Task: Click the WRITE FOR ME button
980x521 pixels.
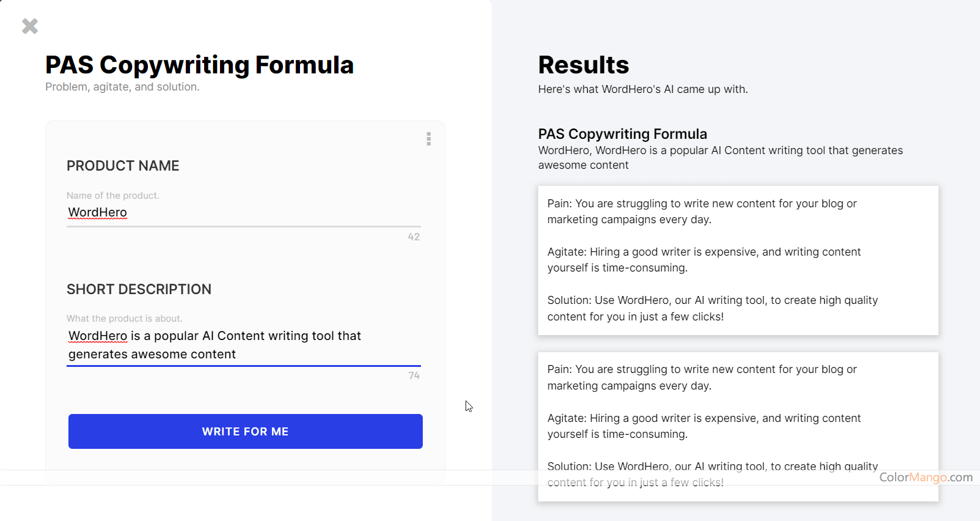Action: 245,431
